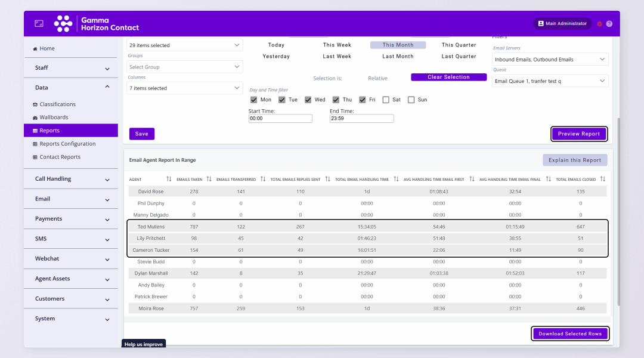644x358 pixels.
Task: Check the Sun day filter
Action: [x=411, y=100]
